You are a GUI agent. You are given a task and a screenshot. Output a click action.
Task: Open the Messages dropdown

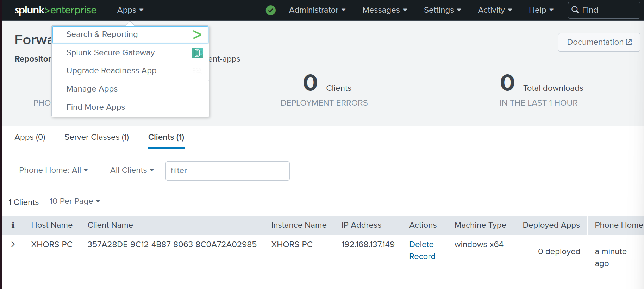click(x=385, y=10)
